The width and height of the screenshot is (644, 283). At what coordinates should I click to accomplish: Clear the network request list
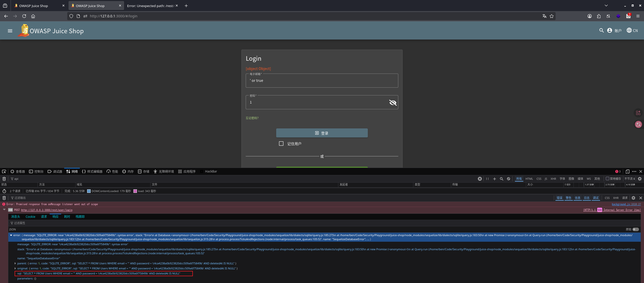pyautogui.click(x=4, y=179)
